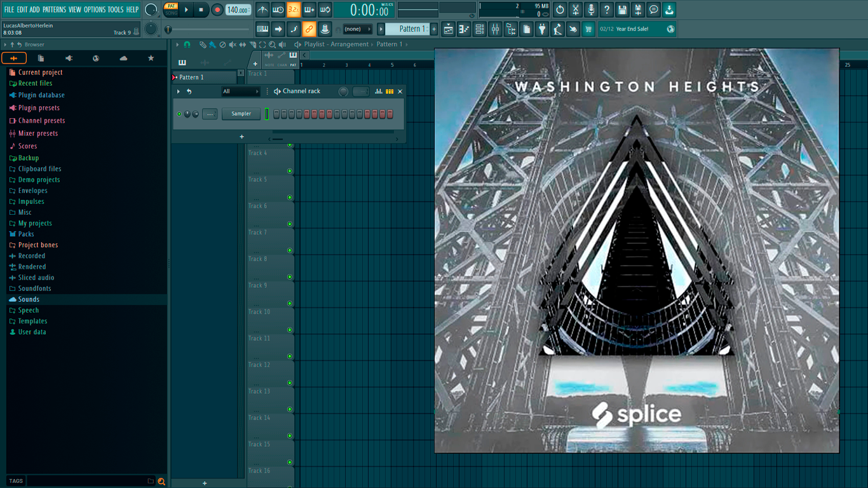Select the Delete tool in playlist
This screenshot has height=488, width=868.
click(222, 44)
